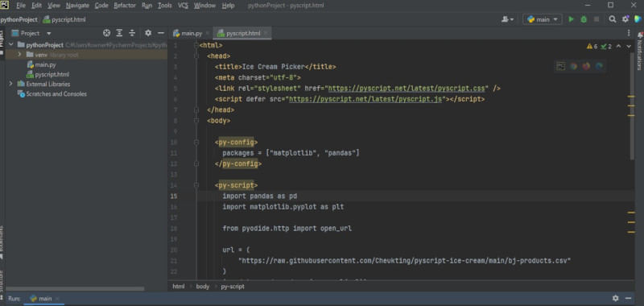The image size is (644, 306).
Task: Fold the head tag at line 2
Action: tap(196, 56)
